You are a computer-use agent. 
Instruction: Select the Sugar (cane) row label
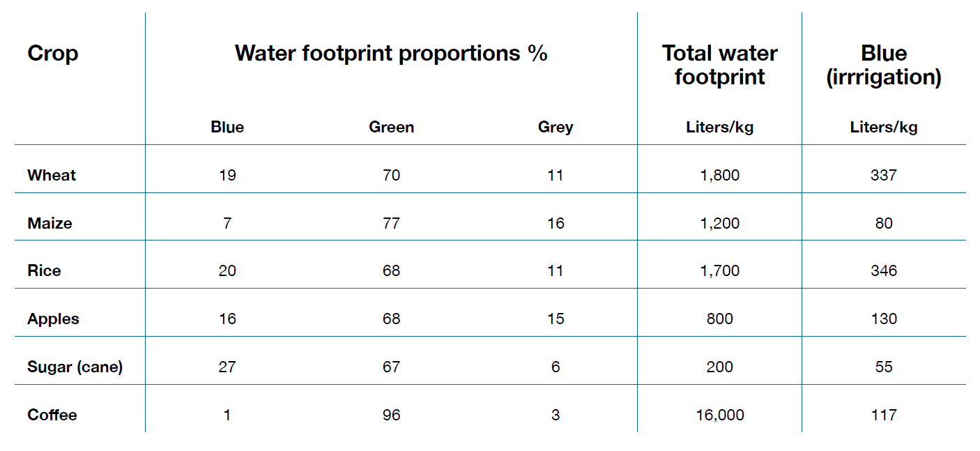75,367
